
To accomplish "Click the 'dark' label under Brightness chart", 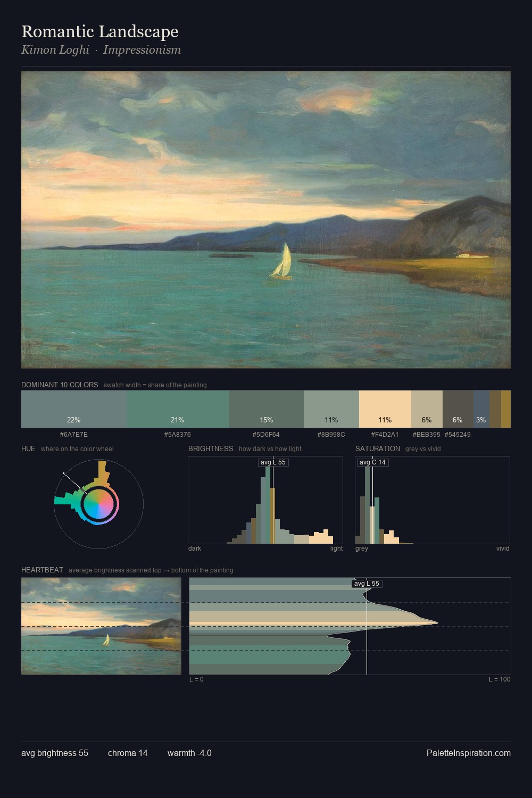I will click(x=195, y=548).
